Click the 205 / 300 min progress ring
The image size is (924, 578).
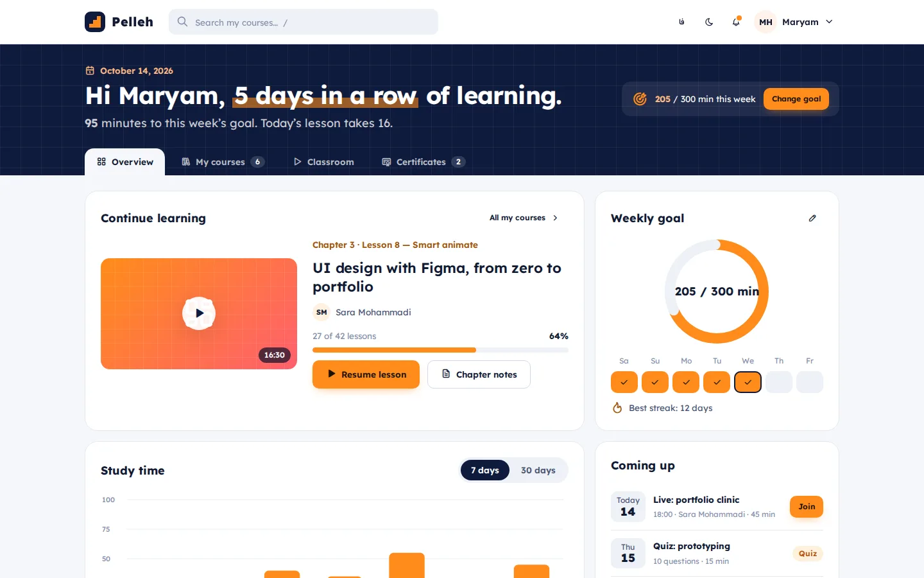point(717,292)
